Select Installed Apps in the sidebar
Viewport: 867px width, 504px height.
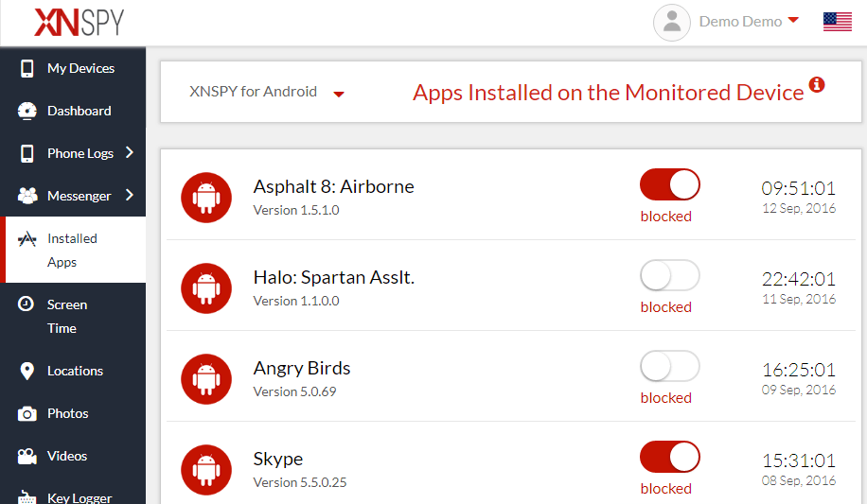[72, 250]
